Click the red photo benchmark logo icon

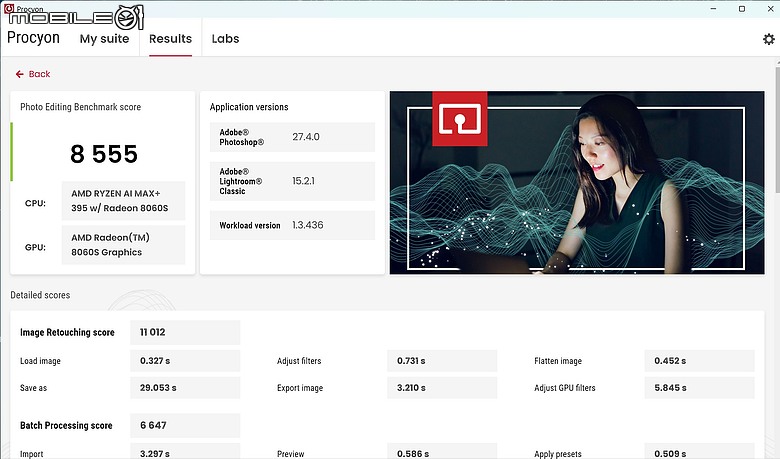pyautogui.click(x=460, y=118)
